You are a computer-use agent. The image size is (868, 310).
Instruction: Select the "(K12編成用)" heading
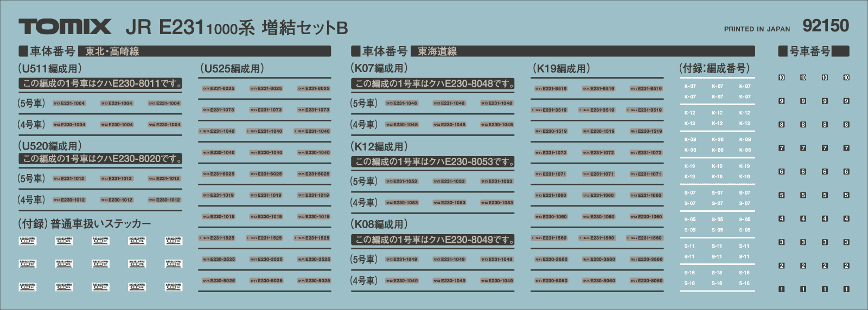coord(379,147)
